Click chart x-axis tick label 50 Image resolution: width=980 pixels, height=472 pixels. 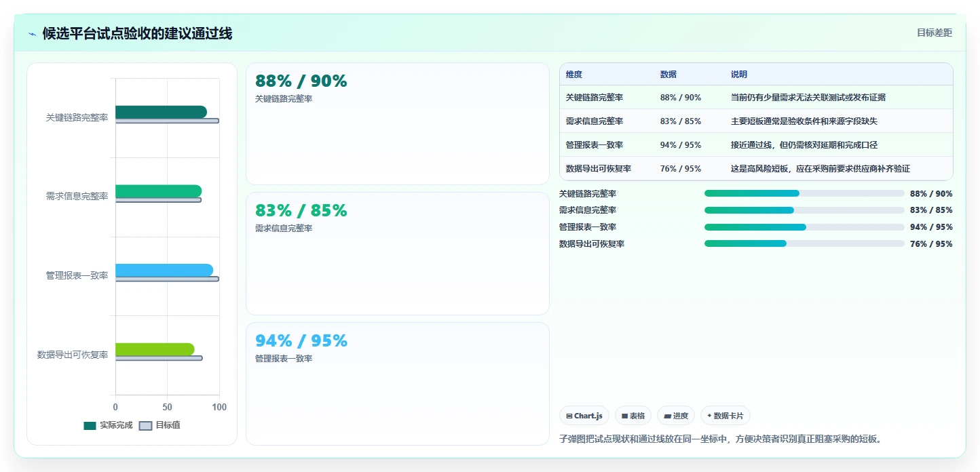point(167,407)
